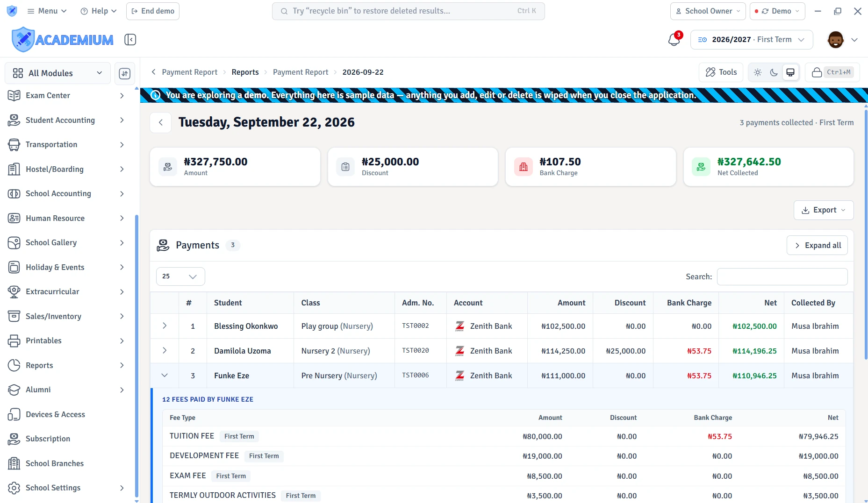Click the Human Resource sidebar icon
868x503 pixels.
(x=14, y=219)
